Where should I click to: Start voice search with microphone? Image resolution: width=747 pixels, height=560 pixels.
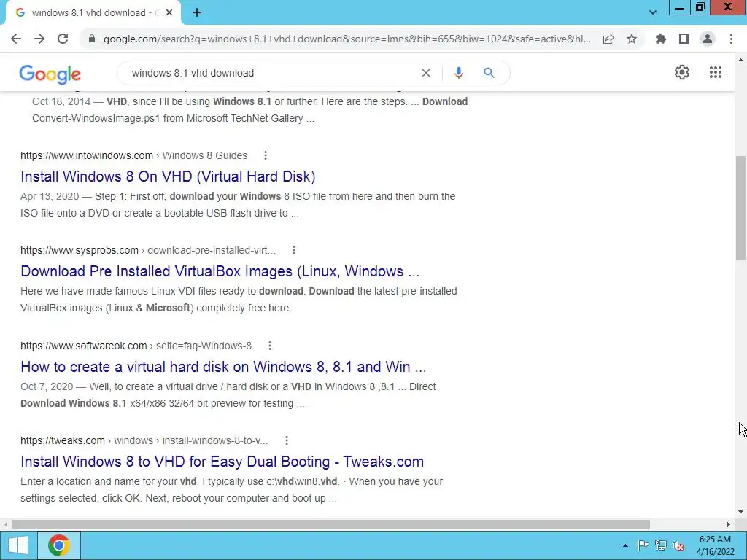[x=459, y=73]
